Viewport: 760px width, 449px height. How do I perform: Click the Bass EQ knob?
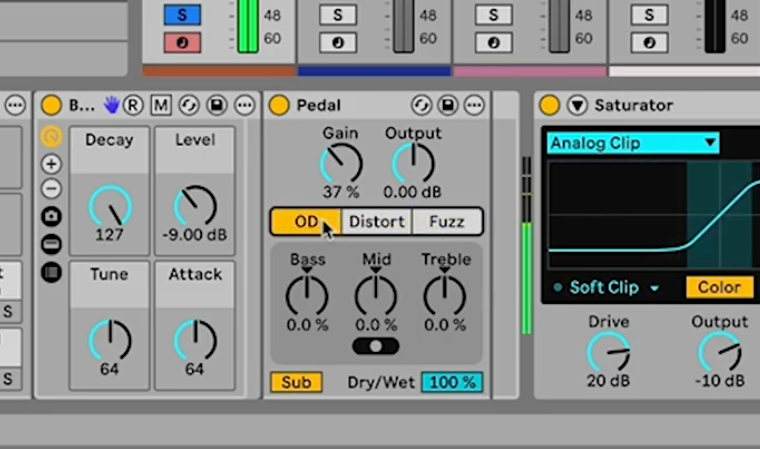click(x=307, y=295)
